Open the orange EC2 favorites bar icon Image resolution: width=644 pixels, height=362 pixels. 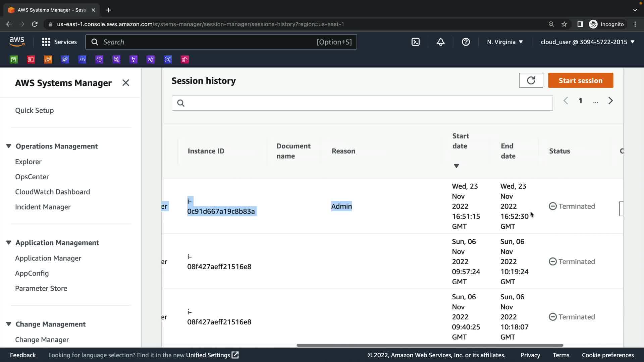pyautogui.click(x=48, y=60)
